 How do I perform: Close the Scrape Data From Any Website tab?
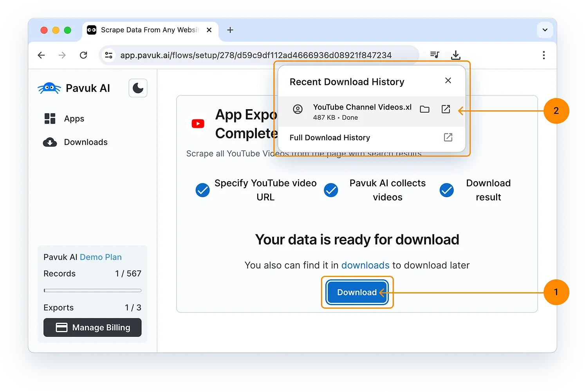pyautogui.click(x=209, y=30)
